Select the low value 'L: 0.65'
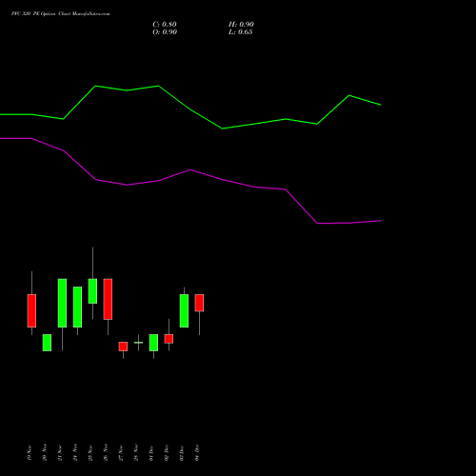This screenshot has width=476, height=476. [x=241, y=32]
